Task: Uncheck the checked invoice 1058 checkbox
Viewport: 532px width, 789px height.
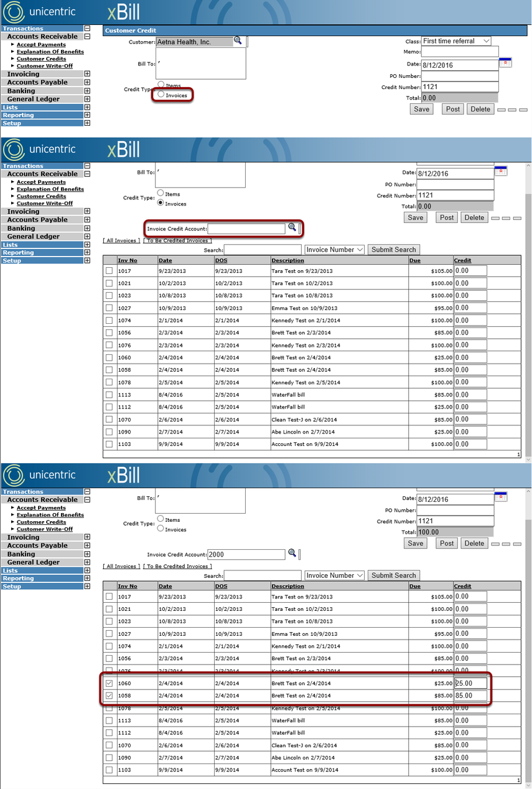Action: coord(110,696)
